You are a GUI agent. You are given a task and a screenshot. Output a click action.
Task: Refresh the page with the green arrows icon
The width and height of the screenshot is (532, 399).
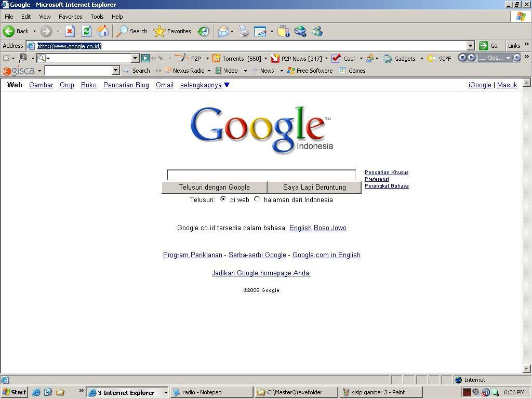click(x=87, y=31)
